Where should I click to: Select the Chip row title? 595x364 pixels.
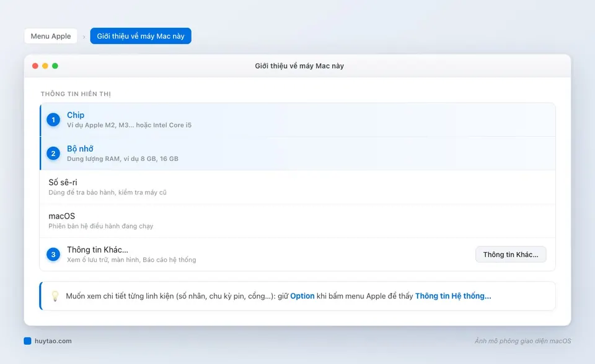tap(76, 115)
